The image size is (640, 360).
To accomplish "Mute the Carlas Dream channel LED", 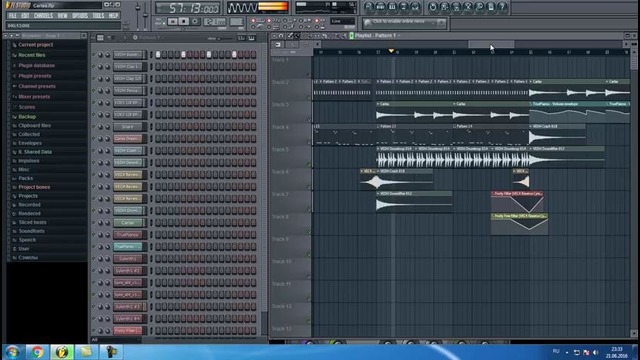I will click(x=94, y=139).
